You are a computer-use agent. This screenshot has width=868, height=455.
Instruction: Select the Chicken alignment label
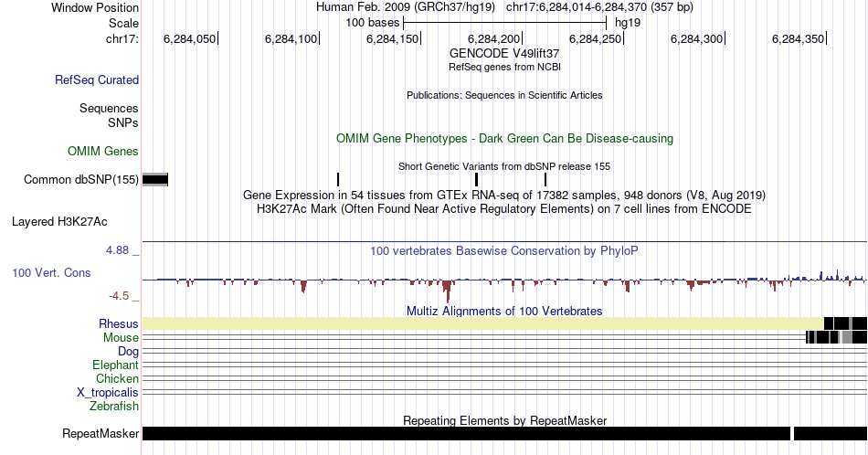point(117,378)
